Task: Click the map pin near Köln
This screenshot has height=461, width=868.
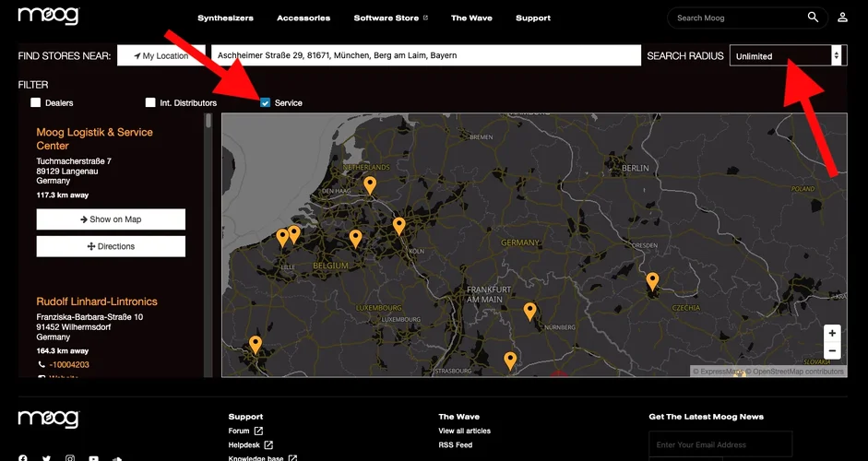Action: click(x=398, y=225)
